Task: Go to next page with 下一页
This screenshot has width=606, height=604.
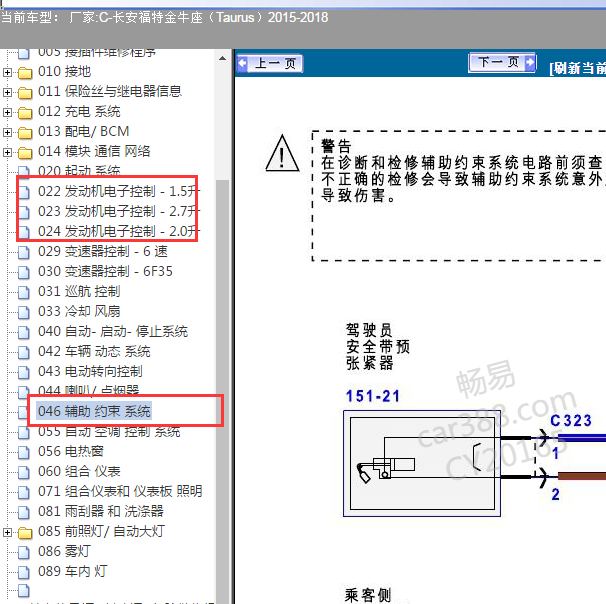Action: [502, 62]
